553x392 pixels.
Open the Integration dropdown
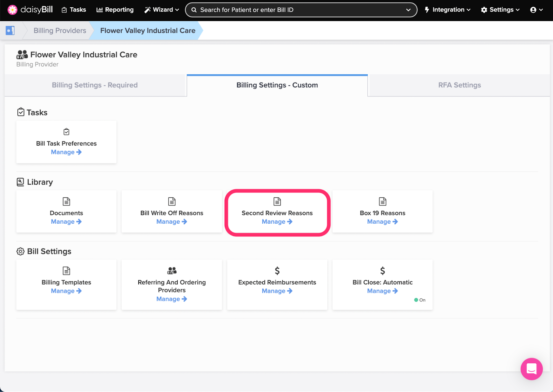pyautogui.click(x=448, y=10)
